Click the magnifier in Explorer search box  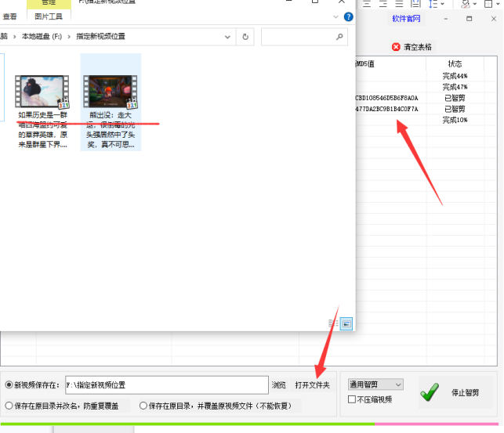339,37
